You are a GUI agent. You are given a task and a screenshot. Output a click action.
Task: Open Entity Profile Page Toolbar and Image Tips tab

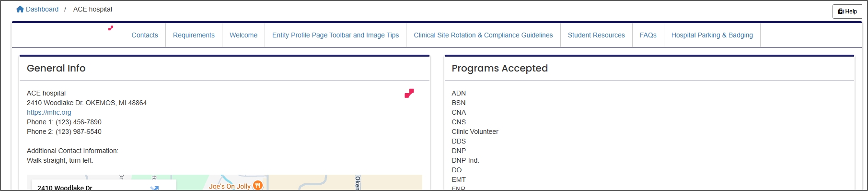[x=336, y=35]
